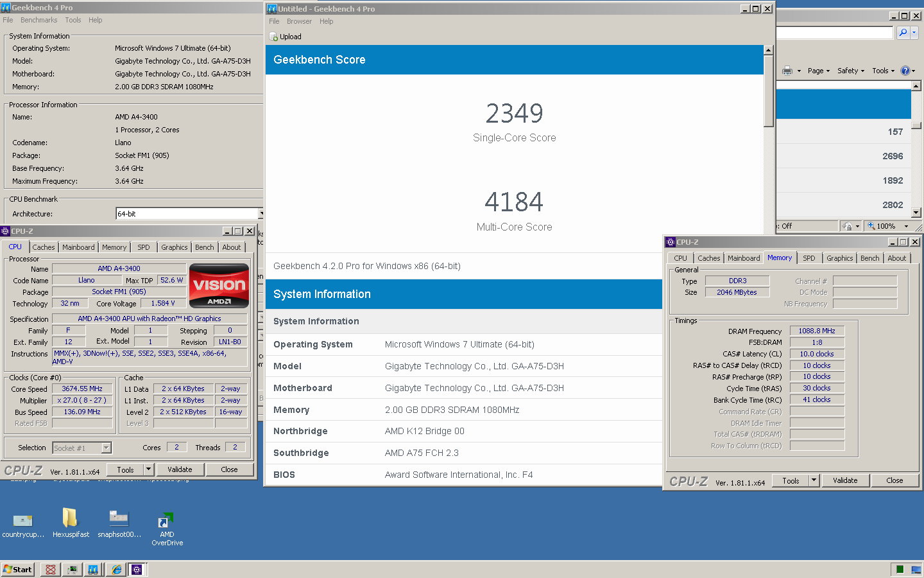The image size is (924, 578).
Task: Click Validate in the left CPU-Z window
Action: tap(180, 469)
